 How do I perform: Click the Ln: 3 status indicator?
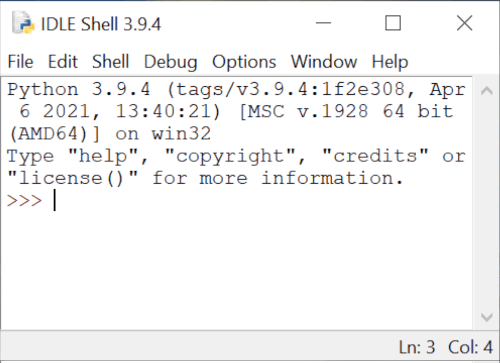[417, 347]
